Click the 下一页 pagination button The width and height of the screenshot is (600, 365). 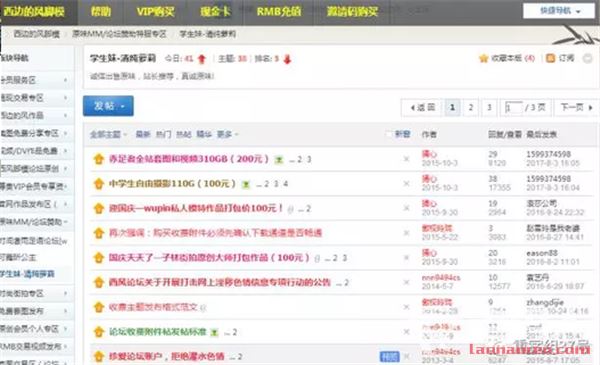[576, 108]
